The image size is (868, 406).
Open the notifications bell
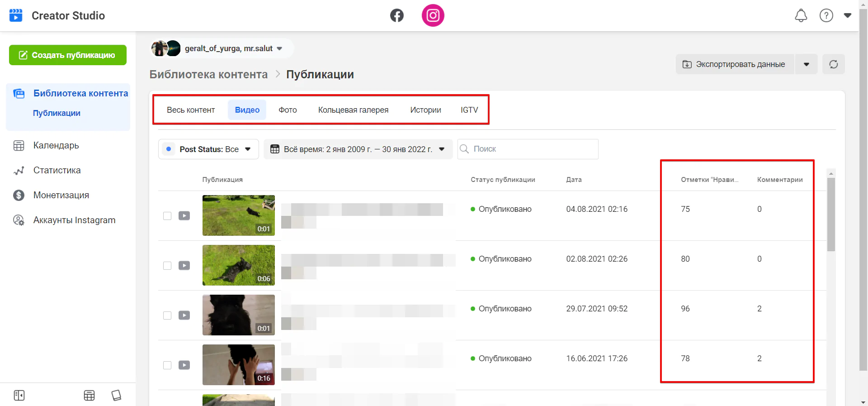pyautogui.click(x=801, y=15)
